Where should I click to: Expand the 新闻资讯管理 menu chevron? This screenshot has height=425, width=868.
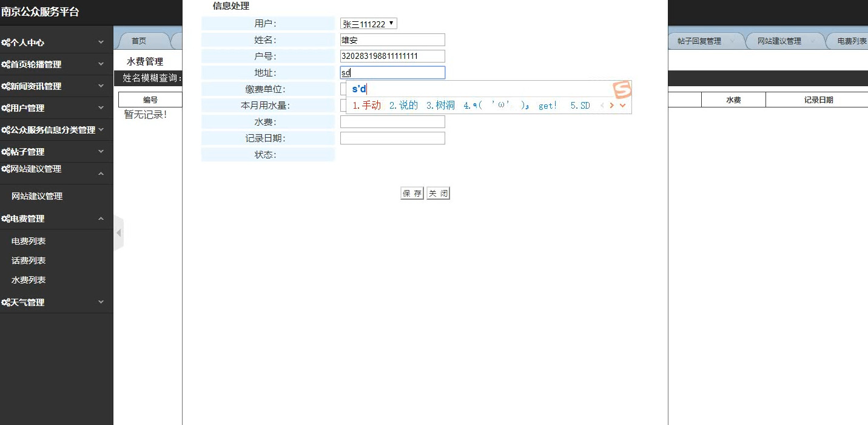click(x=101, y=86)
